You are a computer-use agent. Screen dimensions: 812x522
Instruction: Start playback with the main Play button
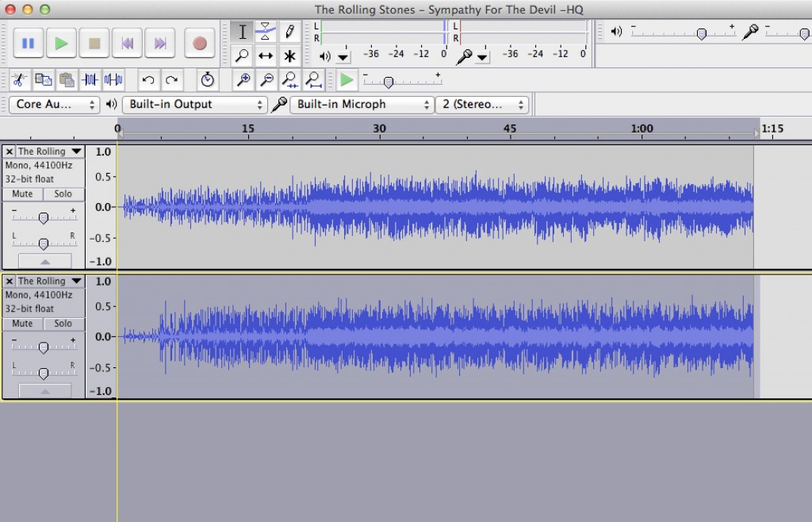pos(61,43)
